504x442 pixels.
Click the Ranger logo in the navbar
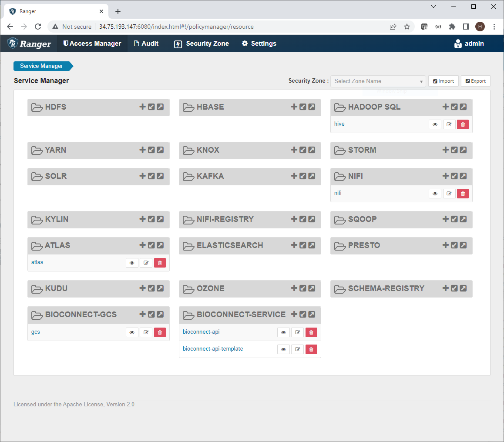tap(28, 44)
